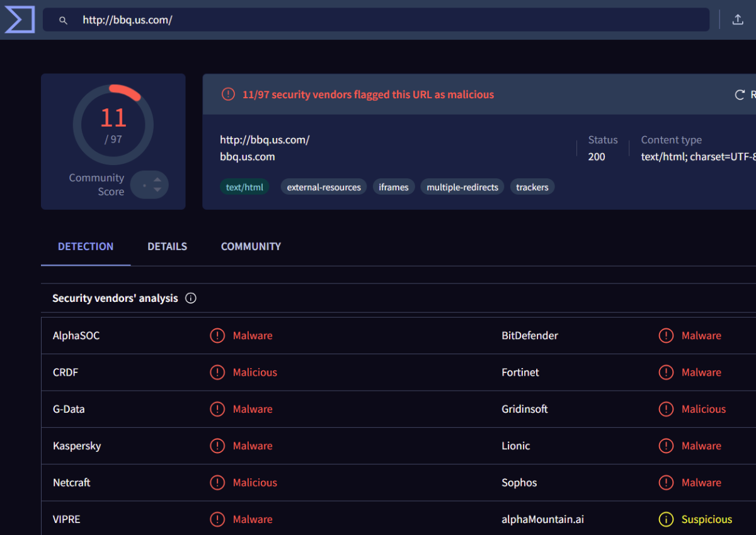Click the Security vendors' analysis heading
Image resolution: width=756 pixels, height=535 pixels.
115,298
